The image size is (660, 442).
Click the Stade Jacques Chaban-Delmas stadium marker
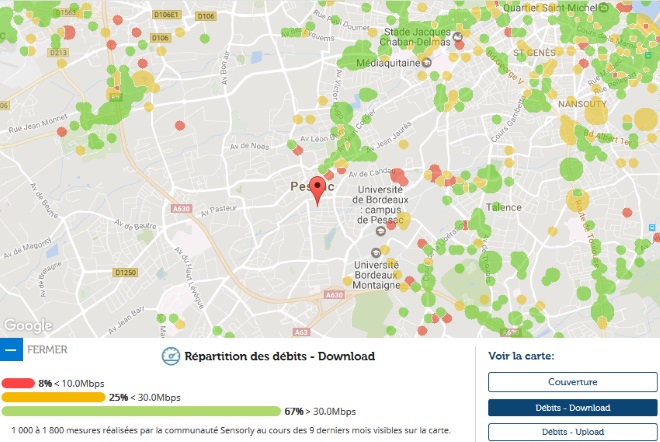pos(457,37)
